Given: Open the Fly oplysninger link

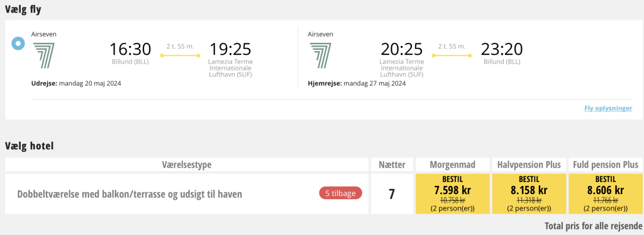Looking at the screenshot, I should (608, 108).
